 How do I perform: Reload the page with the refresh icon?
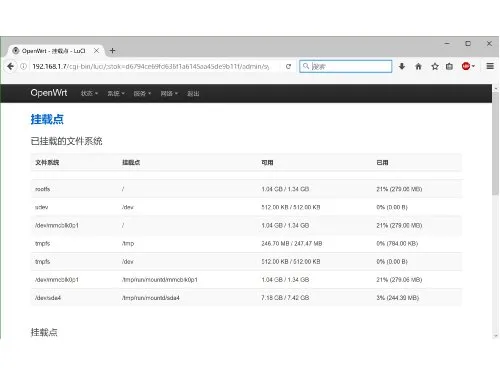point(288,66)
